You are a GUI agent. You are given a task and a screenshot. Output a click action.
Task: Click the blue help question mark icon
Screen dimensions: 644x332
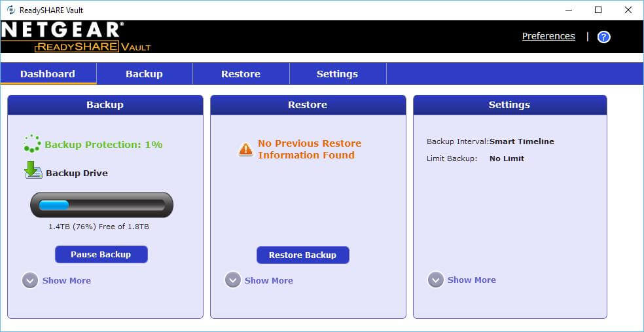(603, 37)
